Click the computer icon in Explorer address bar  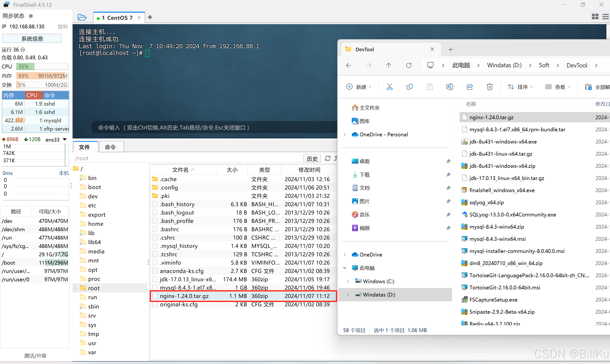point(430,65)
